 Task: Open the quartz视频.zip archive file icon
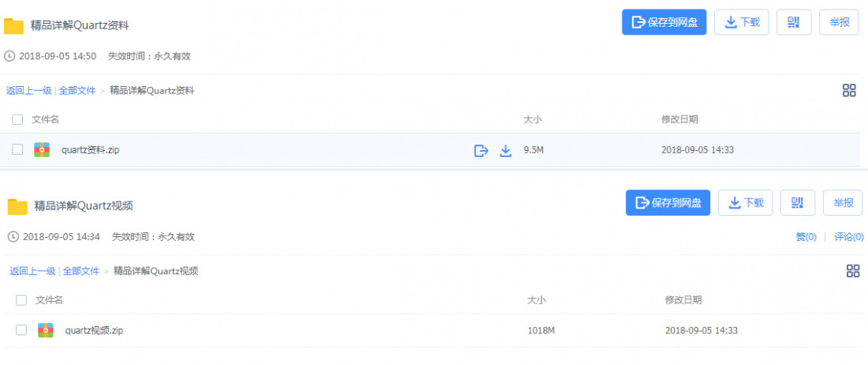pyautogui.click(x=46, y=330)
